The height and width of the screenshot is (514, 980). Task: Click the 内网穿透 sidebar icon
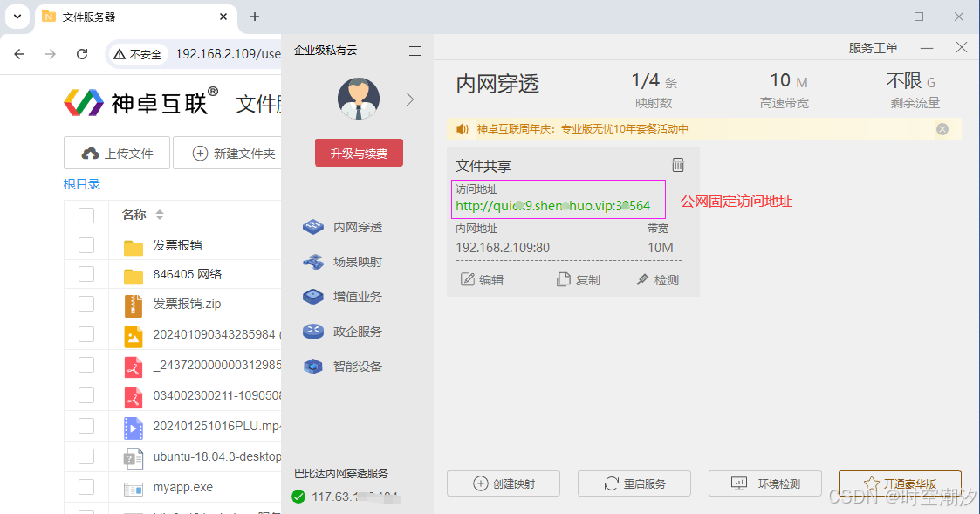point(313,227)
